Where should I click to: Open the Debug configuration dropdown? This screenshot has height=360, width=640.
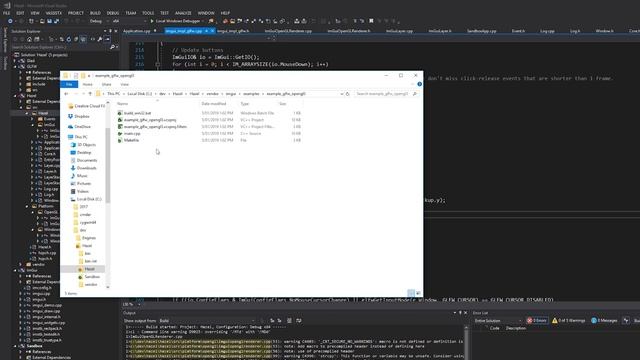coord(99,21)
